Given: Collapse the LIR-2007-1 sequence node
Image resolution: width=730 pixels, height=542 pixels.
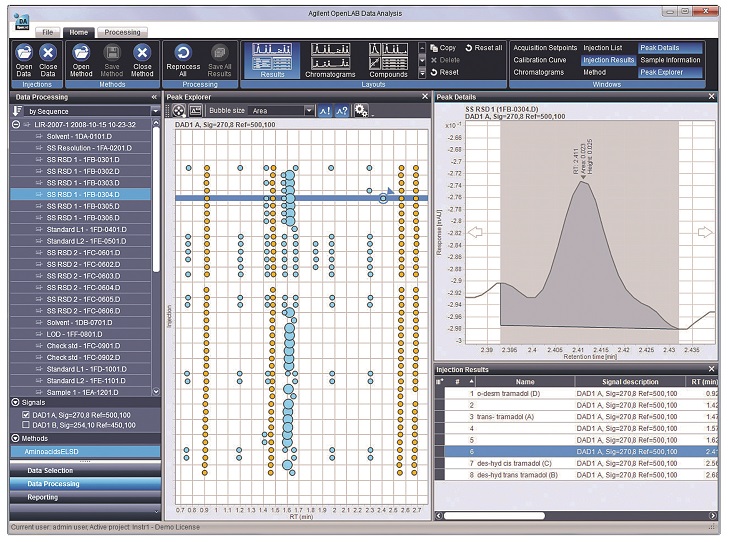Looking at the screenshot, I should (x=16, y=124).
